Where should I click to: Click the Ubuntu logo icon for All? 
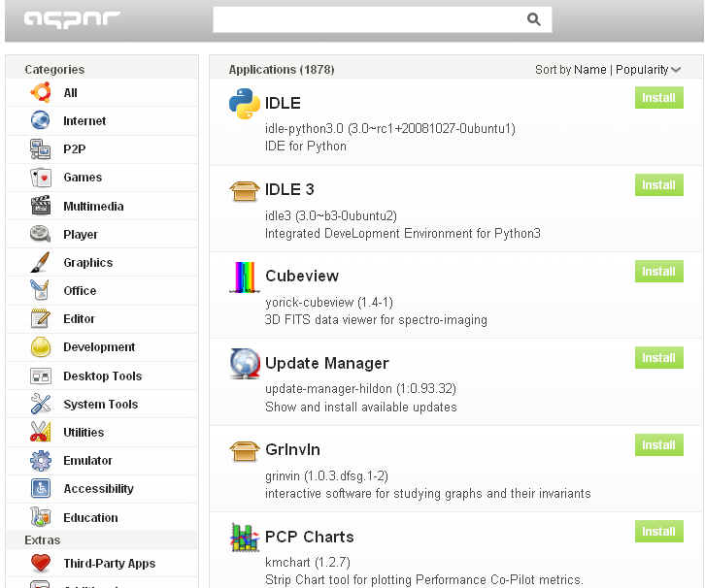pyautogui.click(x=41, y=92)
